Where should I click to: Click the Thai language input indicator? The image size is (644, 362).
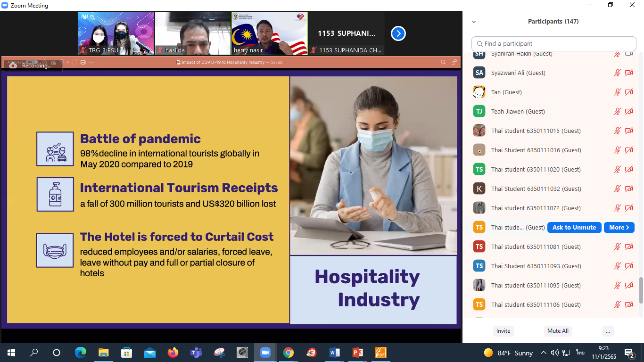tap(580, 353)
